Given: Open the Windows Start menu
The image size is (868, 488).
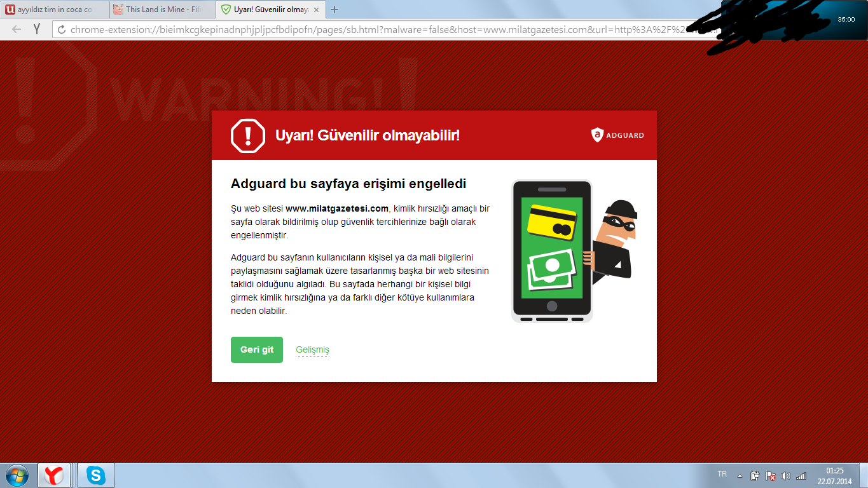Looking at the screenshot, I should point(17,475).
